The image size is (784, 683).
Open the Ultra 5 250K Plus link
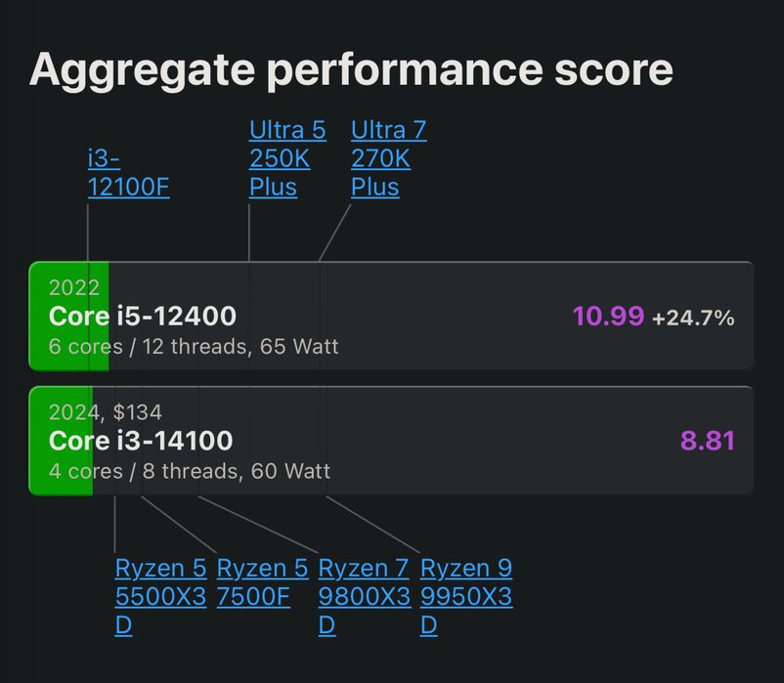point(287,158)
